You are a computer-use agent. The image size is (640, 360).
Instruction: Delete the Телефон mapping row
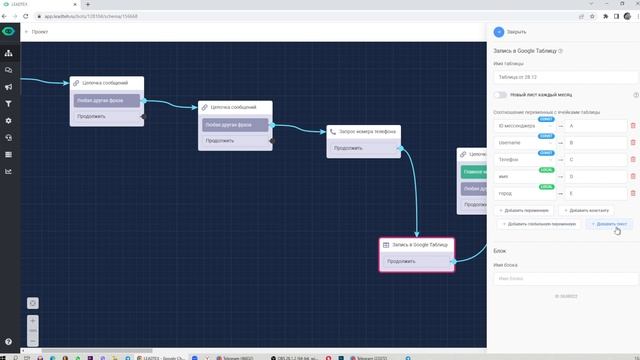(633, 159)
